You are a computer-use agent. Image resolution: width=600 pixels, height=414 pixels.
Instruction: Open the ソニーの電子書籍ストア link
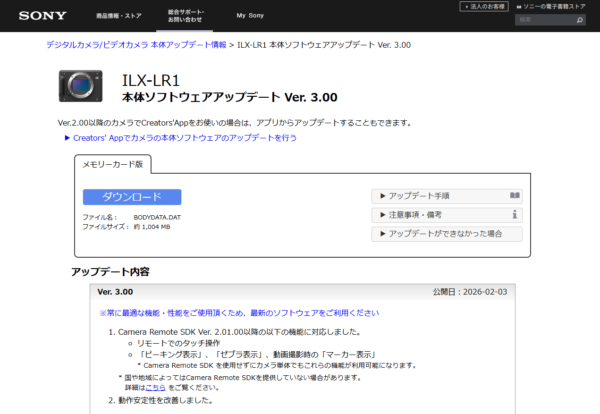coord(551,7)
